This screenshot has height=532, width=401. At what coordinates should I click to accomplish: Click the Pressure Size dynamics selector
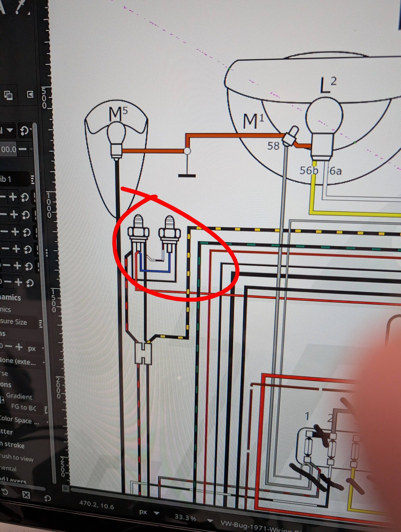[19, 322]
